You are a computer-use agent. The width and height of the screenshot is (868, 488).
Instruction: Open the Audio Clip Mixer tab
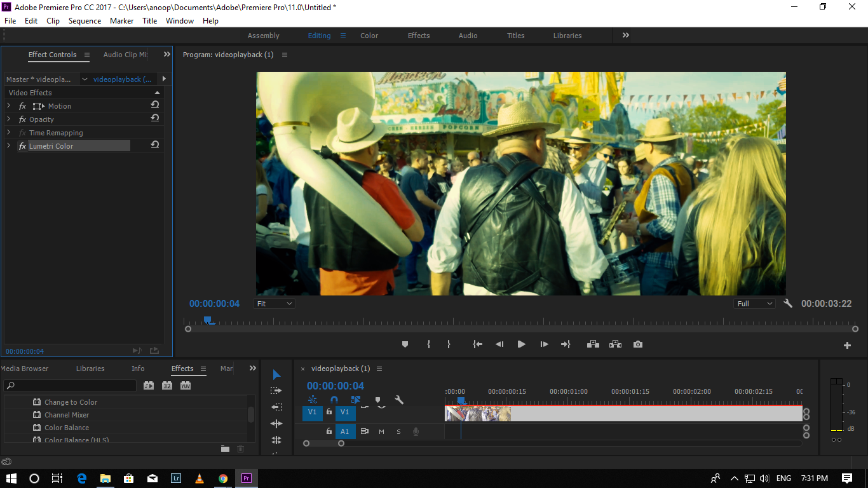click(125, 55)
